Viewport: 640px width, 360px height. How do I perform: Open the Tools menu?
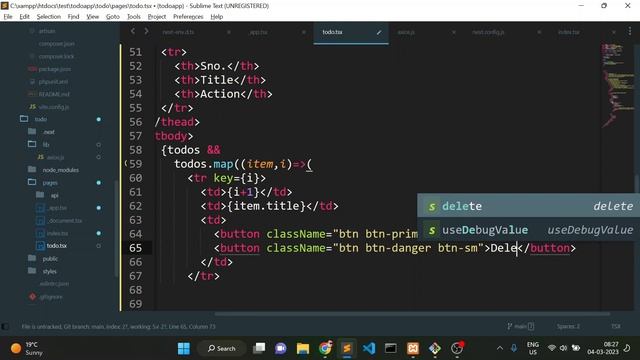point(133,17)
